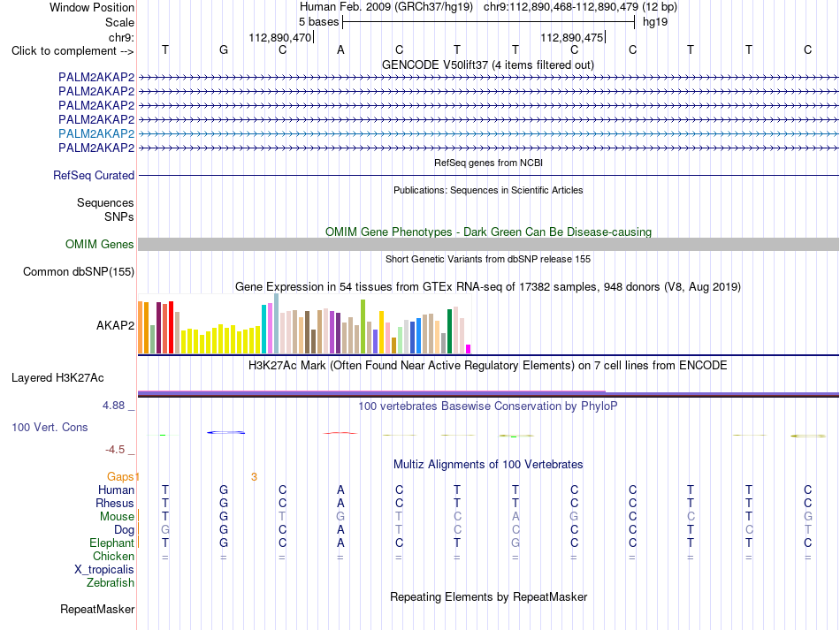Click the chr9:112,890,468-112,890,479 position text
The height and width of the screenshot is (630, 840).
[x=561, y=7]
